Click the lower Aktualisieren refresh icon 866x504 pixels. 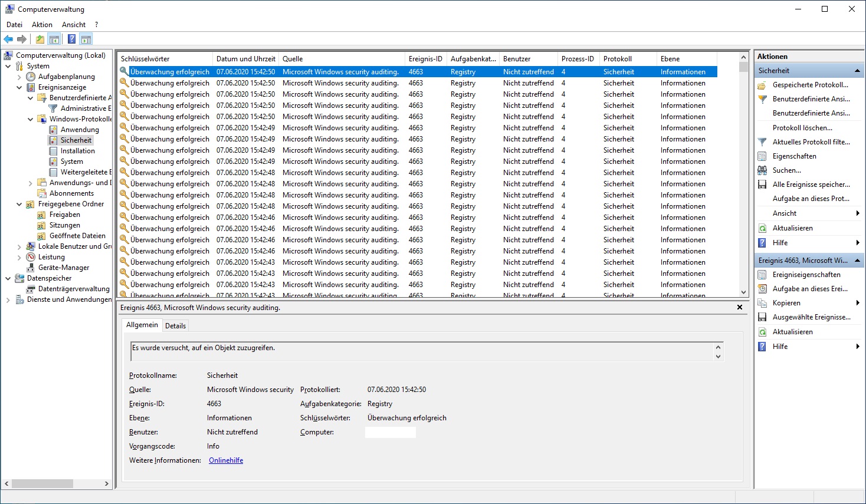point(762,332)
